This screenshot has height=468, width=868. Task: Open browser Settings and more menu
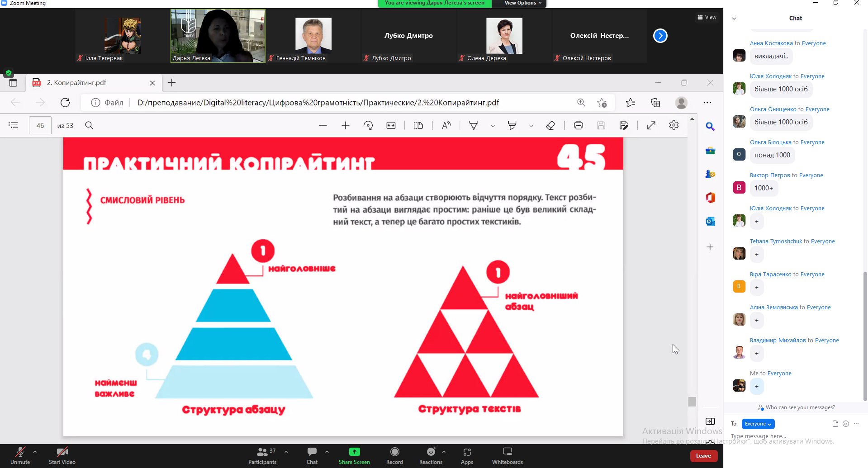707,103
